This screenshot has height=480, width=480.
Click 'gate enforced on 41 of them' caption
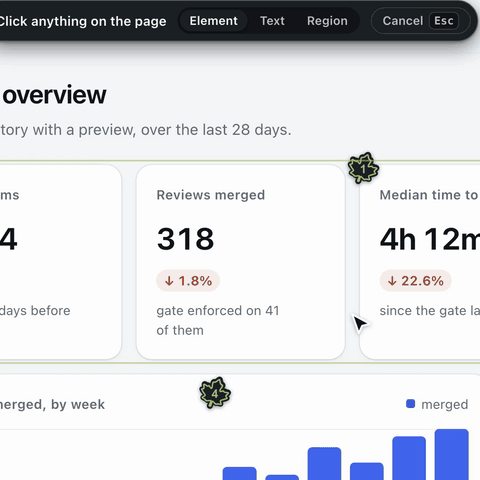[218, 320]
